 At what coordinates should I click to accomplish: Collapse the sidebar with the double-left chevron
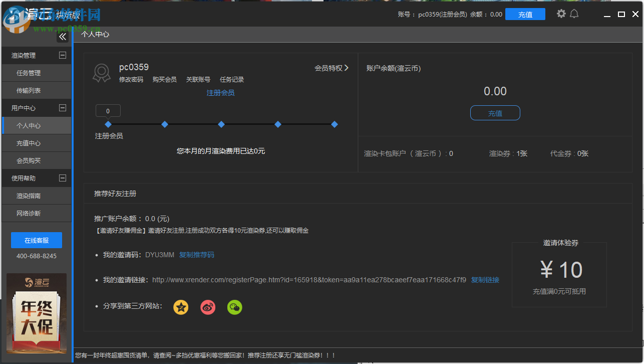tap(63, 36)
